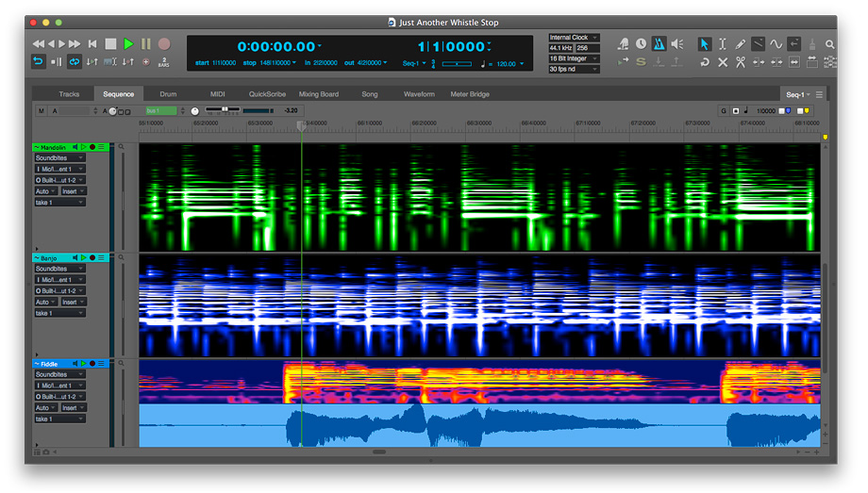Open the Internal Clock dropdown
This screenshot has width=868, height=493.
point(574,38)
